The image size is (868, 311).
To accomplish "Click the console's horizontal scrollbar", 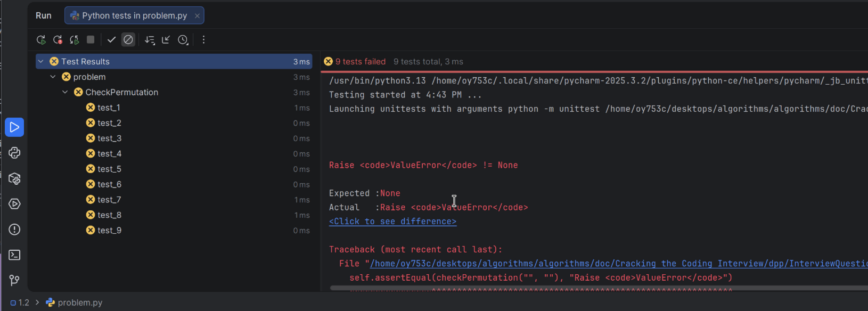I will click(599, 288).
